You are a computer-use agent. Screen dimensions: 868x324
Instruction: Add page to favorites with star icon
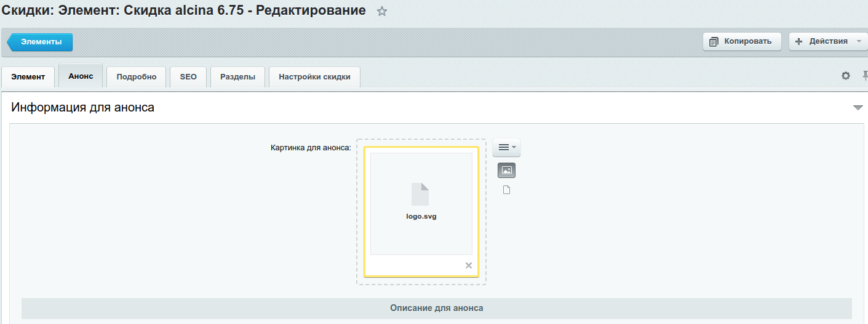point(382,11)
